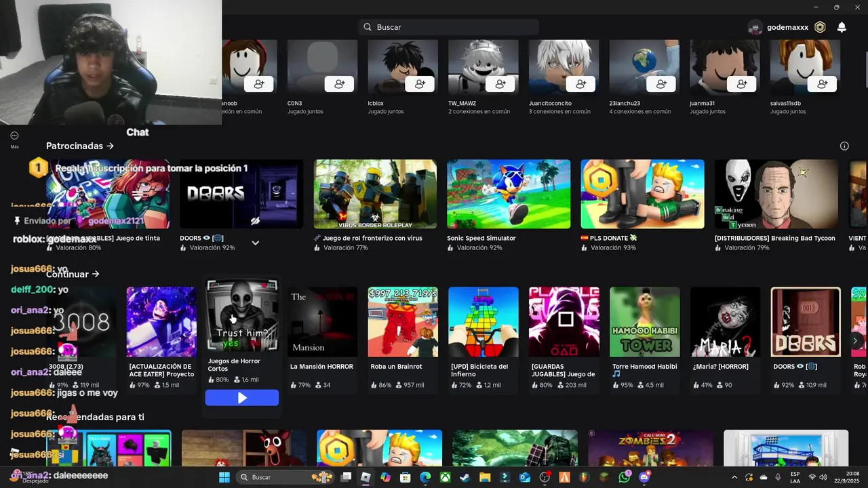Add TW_MAWZ as a connection

500,84
